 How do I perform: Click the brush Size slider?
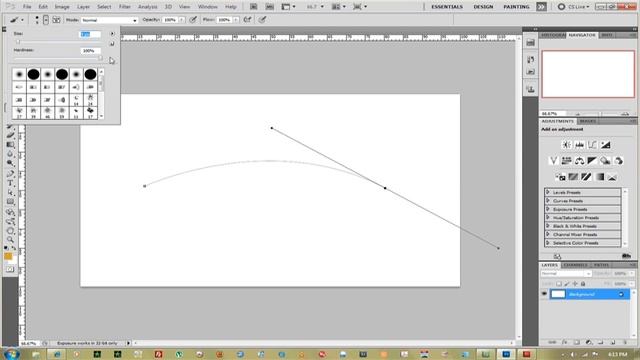coord(58,42)
